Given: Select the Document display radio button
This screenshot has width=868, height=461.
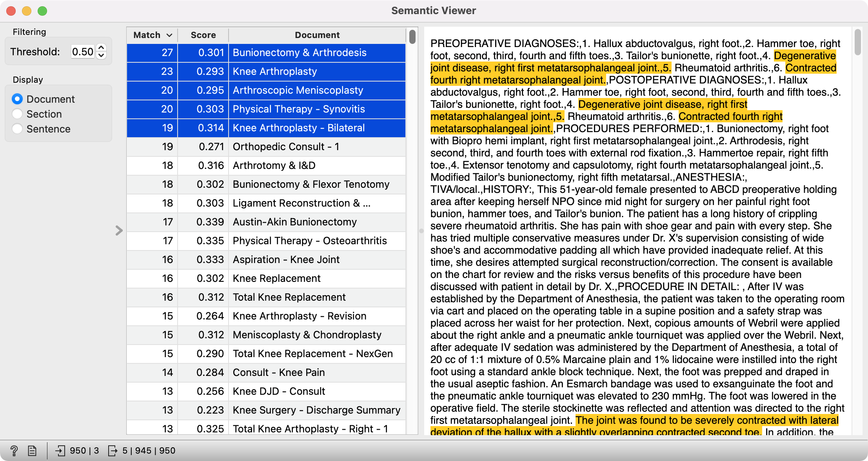Looking at the screenshot, I should pyautogui.click(x=17, y=99).
